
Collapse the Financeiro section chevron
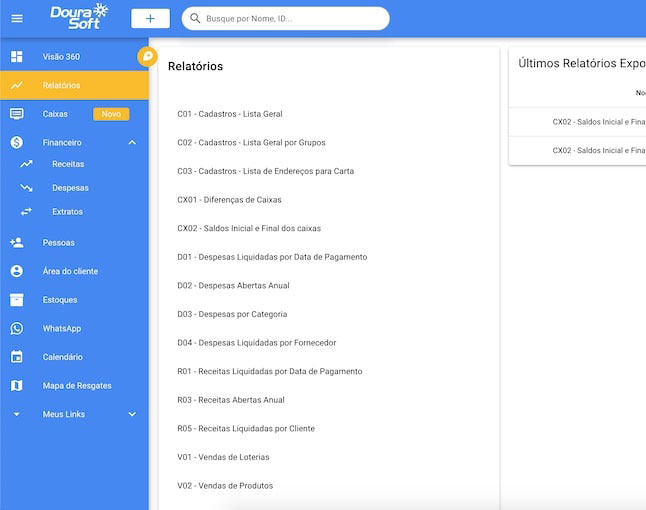point(132,143)
